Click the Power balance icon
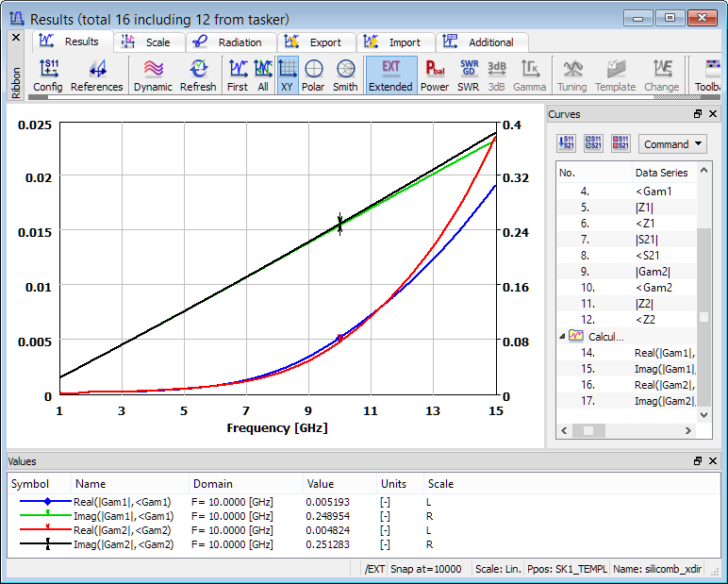 [x=435, y=75]
